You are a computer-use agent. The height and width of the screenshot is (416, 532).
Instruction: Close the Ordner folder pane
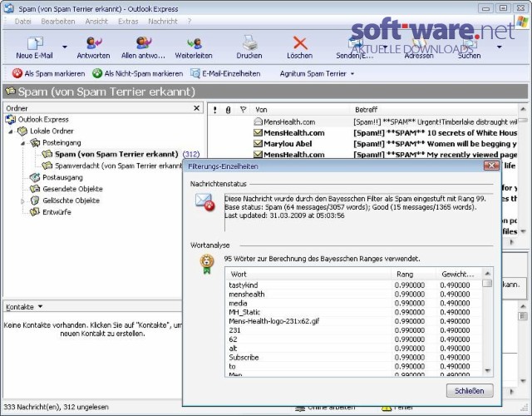(196, 108)
